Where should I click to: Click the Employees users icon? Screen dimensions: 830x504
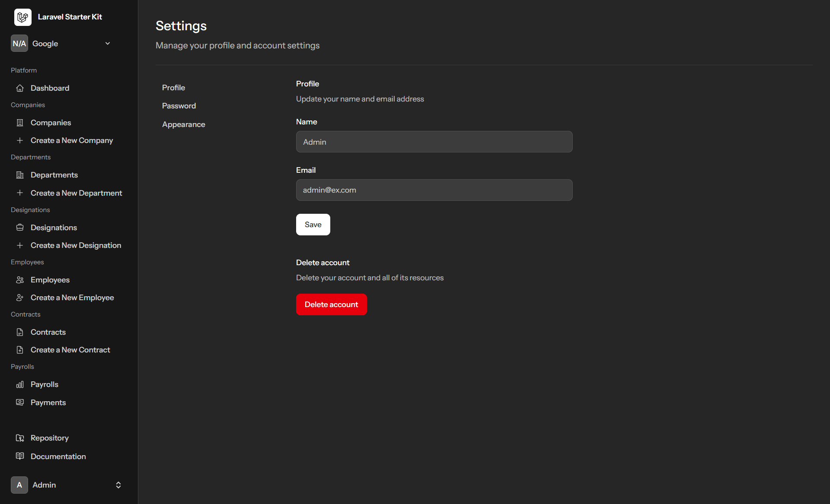[x=20, y=280]
